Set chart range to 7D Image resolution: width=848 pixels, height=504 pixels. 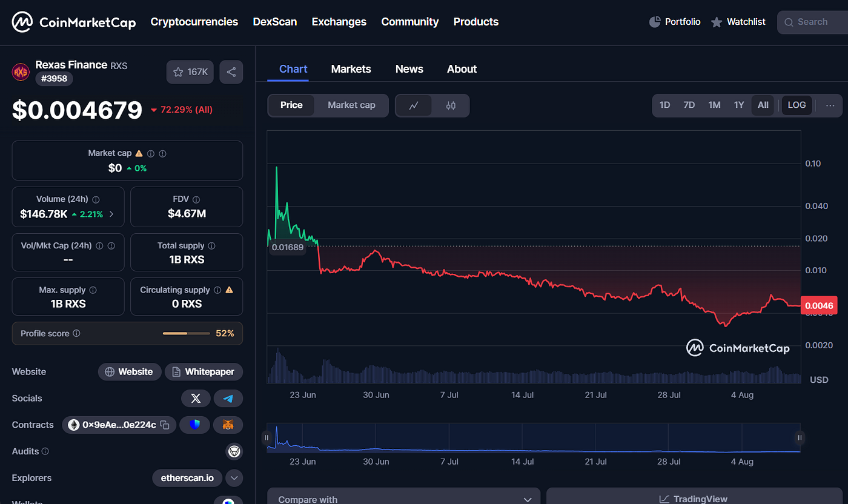[x=689, y=105]
